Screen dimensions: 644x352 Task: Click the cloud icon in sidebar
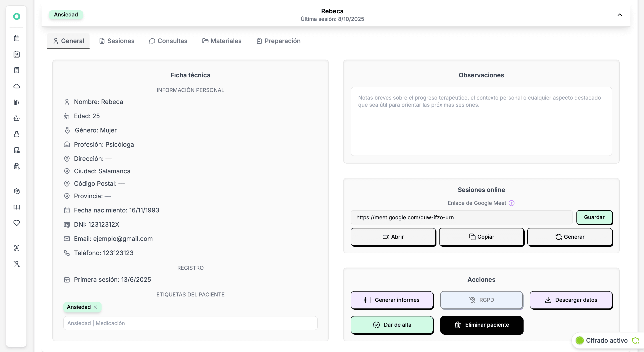pos(16,86)
